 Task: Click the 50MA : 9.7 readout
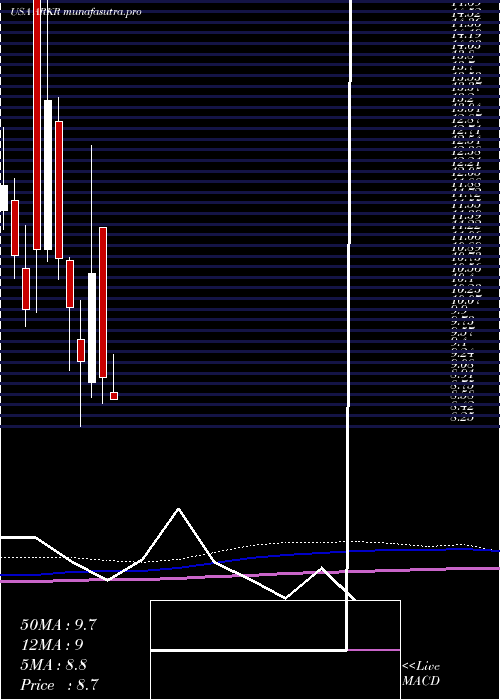(58, 625)
